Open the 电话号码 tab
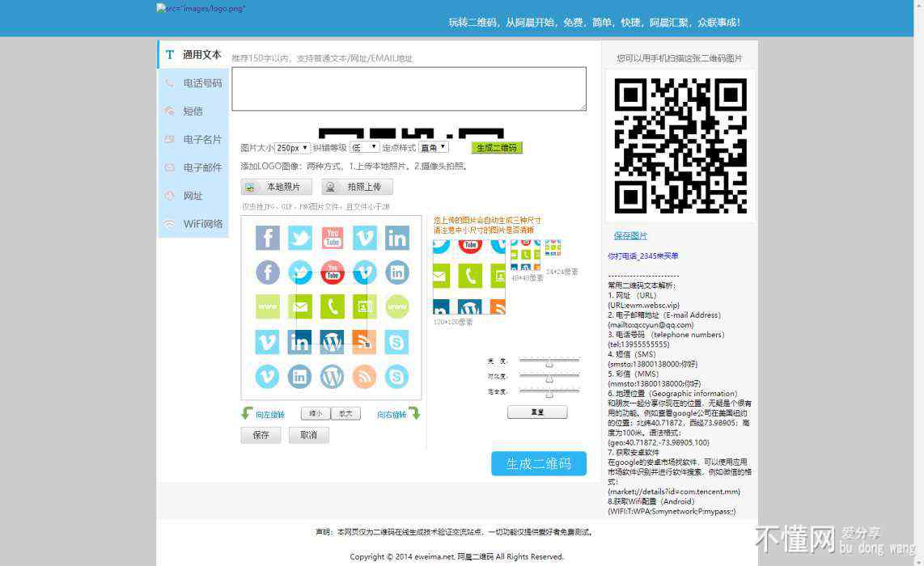 tap(193, 83)
